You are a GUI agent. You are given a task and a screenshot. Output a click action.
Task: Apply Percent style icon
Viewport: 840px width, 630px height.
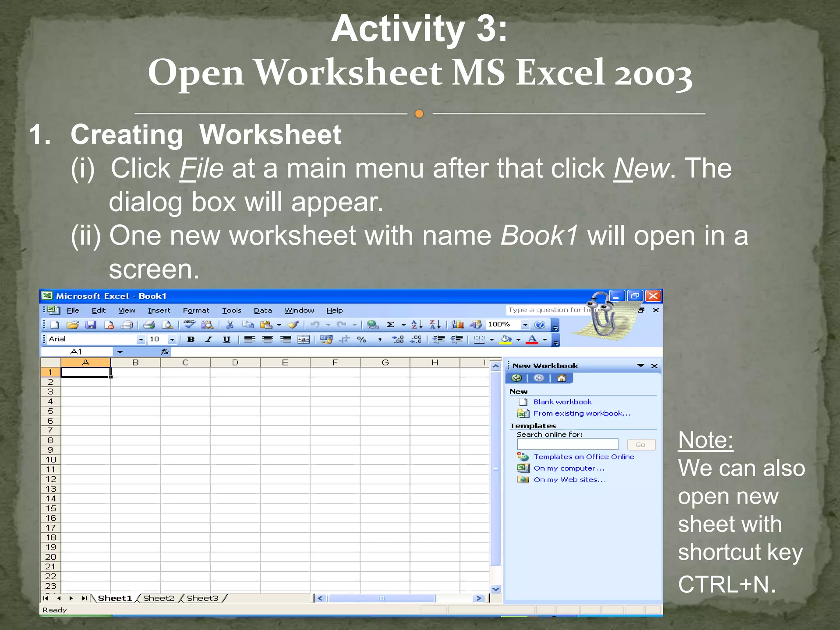[362, 340]
